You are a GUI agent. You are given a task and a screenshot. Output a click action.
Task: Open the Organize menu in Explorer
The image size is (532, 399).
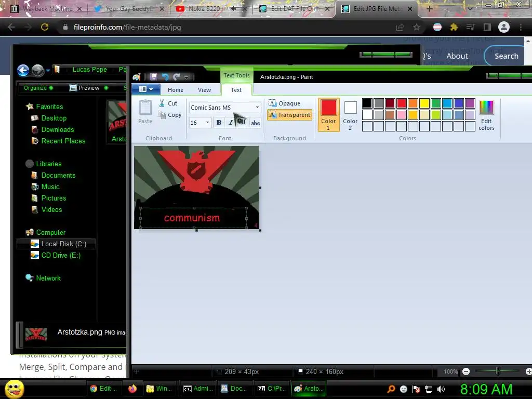[38, 88]
